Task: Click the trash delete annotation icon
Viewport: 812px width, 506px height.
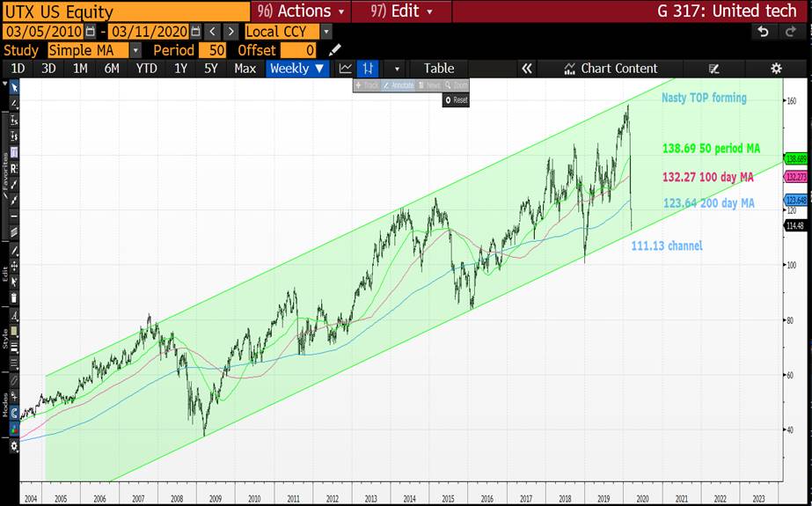Action: click(x=14, y=298)
